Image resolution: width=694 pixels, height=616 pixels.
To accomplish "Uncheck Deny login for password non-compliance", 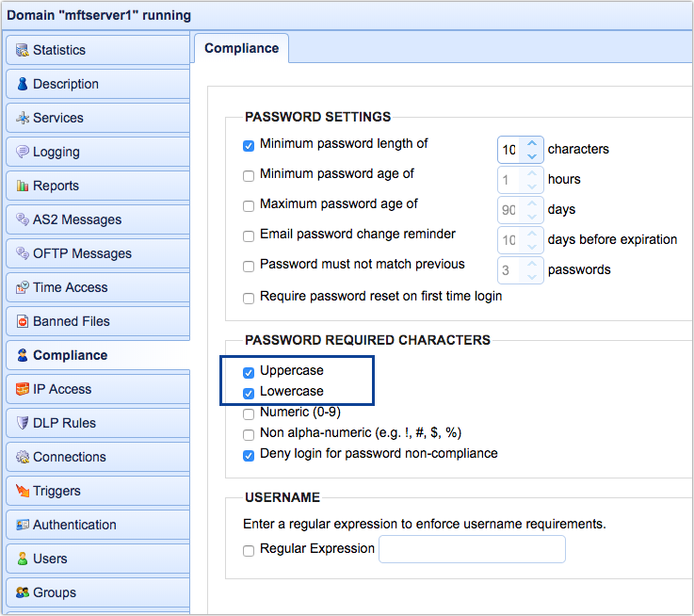I will (x=249, y=455).
